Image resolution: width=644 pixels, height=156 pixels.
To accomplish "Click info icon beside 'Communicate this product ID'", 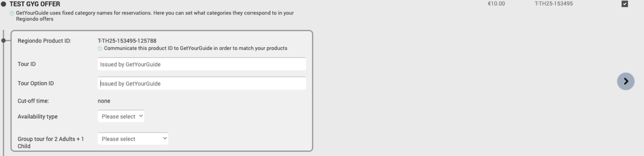I will pos(100,49).
